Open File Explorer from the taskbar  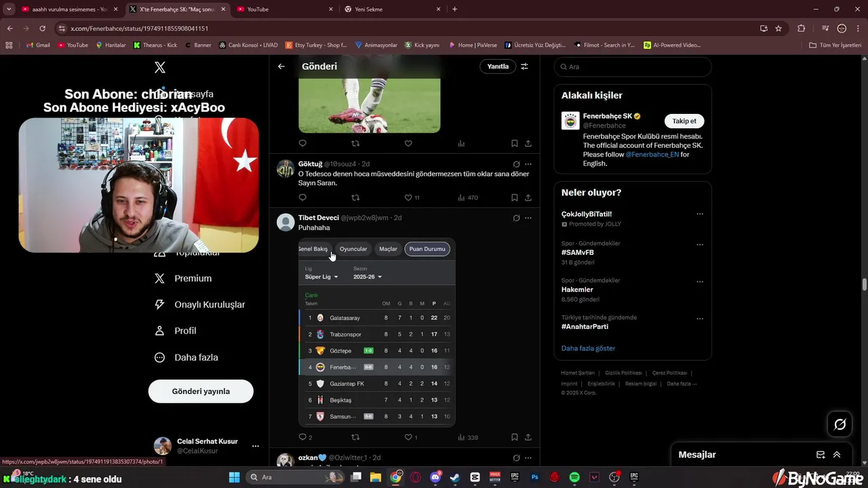click(x=376, y=477)
